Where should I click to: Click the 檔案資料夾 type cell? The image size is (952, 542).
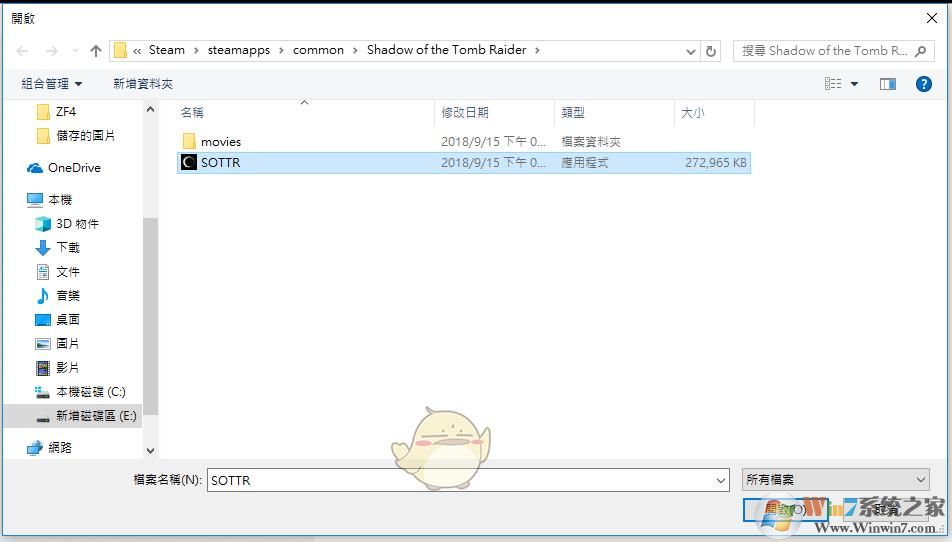click(x=590, y=141)
